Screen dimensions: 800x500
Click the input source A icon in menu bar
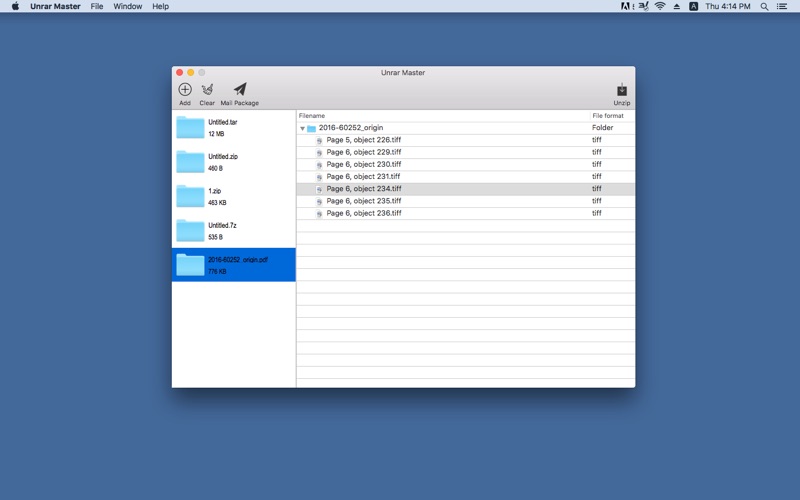click(x=693, y=6)
